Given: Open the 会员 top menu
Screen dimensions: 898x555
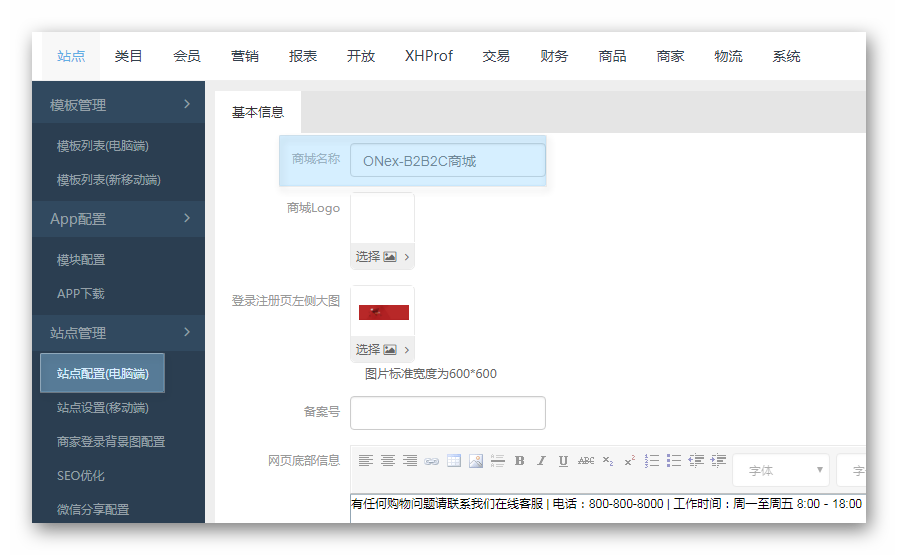Looking at the screenshot, I should tap(187, 56).
